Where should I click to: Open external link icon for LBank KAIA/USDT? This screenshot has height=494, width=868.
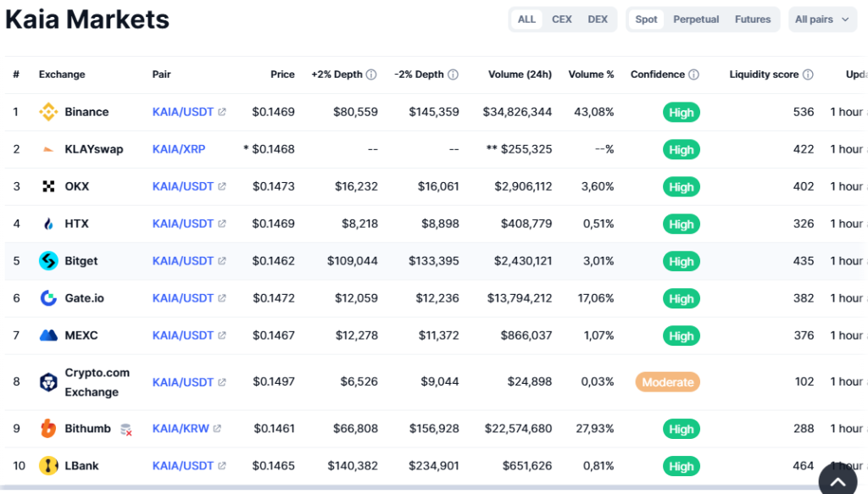coord(222,466)
